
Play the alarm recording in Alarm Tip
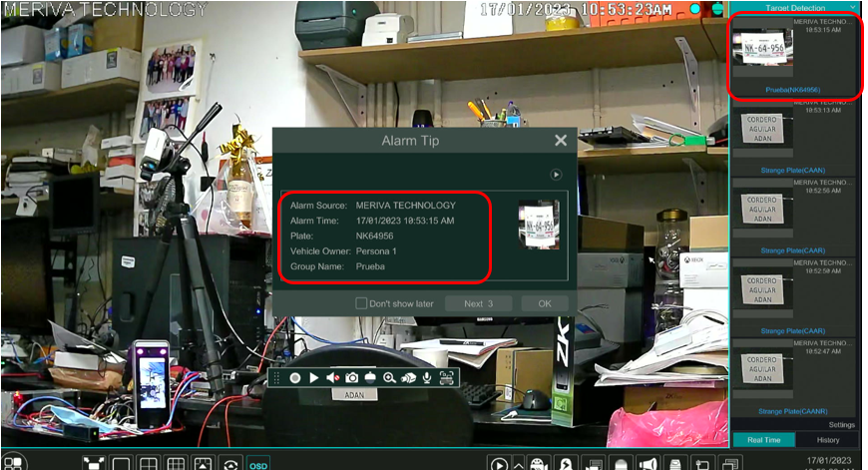pyautogui.click(x=556, y=174)
